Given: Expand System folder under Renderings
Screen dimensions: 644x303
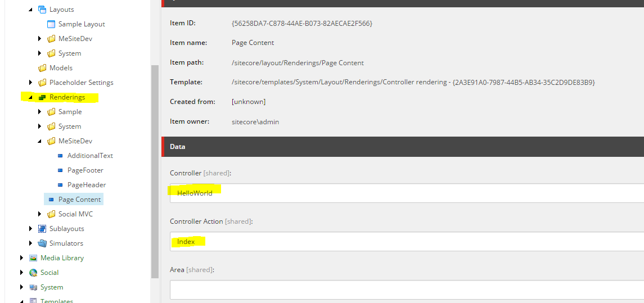Looking at the screenshot, I should (x=39, y=126).
